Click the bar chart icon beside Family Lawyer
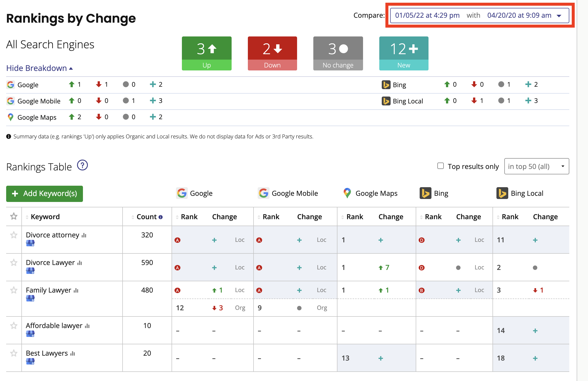This screenshot has width=588, height=381. coord(76,290)
